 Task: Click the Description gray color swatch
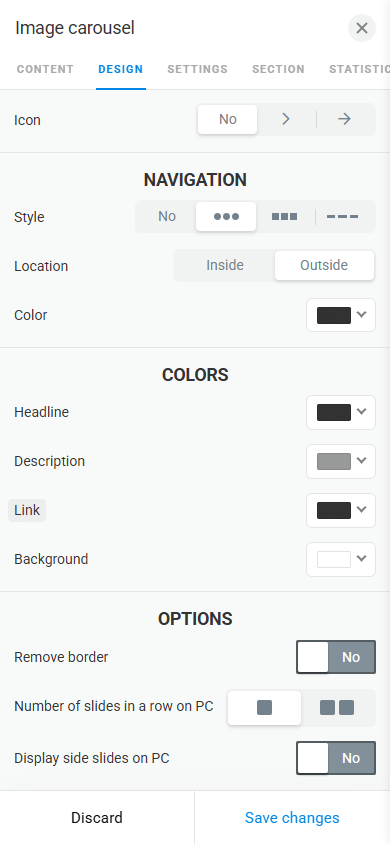(x=334, y=461)
